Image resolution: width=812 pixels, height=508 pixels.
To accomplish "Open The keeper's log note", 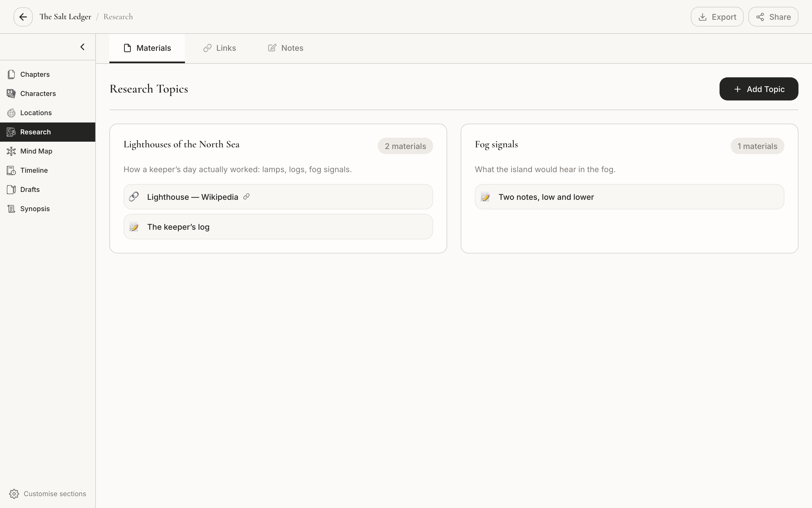I will (278, 227).
